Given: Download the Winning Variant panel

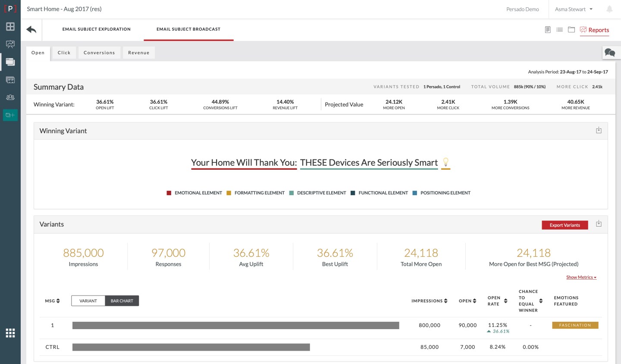Looking at the screenshot, I should (599, 131).
